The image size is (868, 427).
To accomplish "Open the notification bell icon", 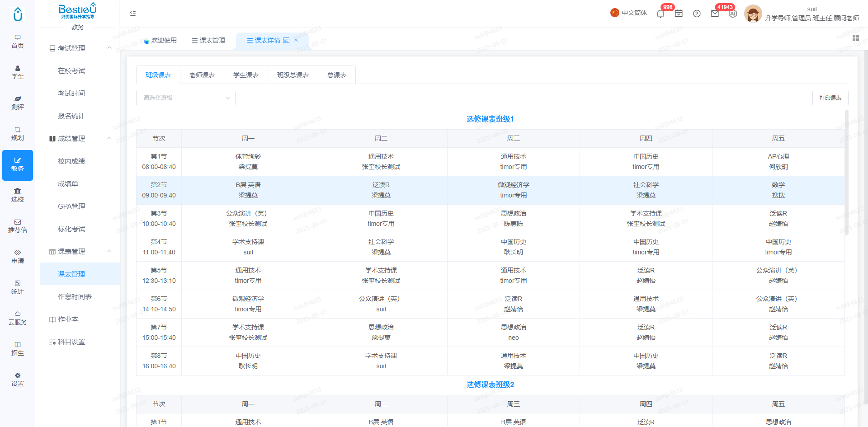I will 660,14.
